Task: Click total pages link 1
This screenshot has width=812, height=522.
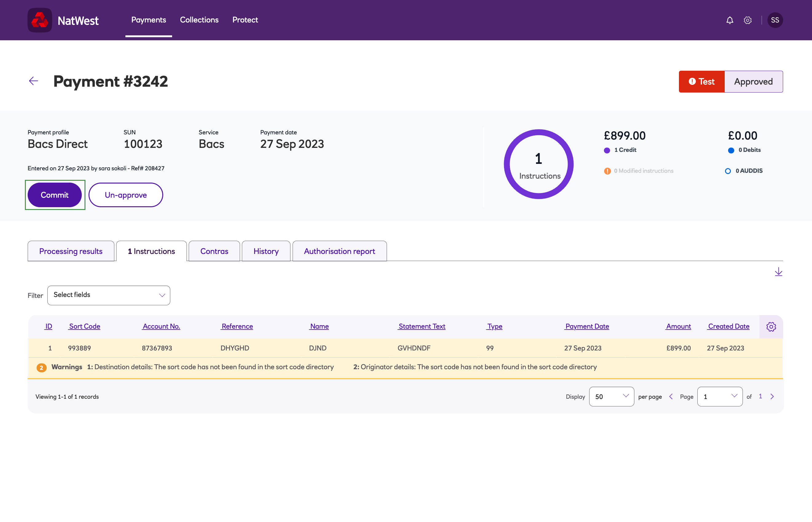Action: [x=760, y=396]
